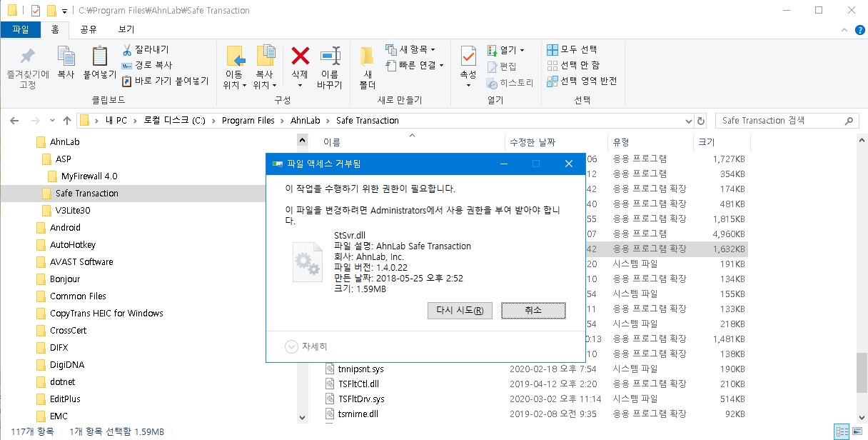
Task: Switch to the 홈 (Home) tab
Action: click(x=55, y=29)
